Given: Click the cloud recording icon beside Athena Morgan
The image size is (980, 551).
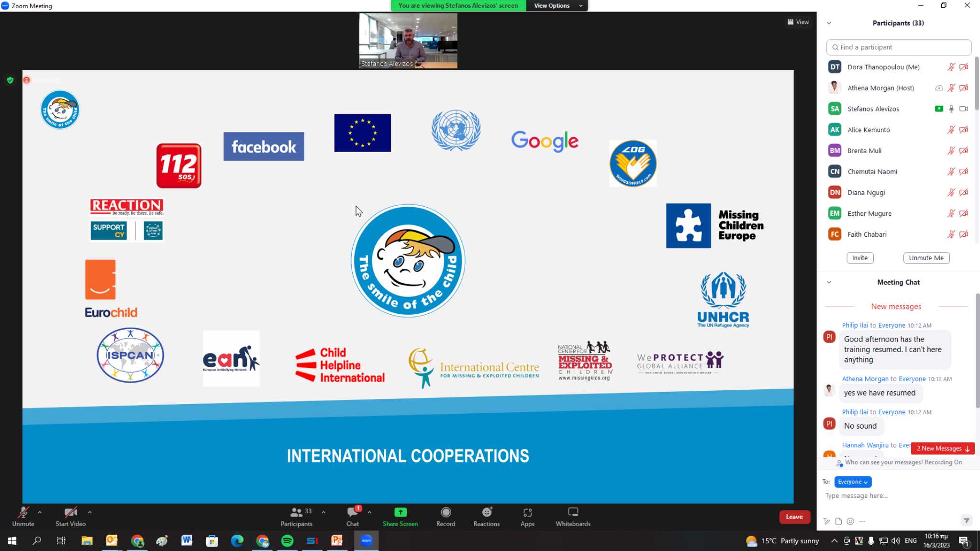Looking at the screenshot, I should coord(939,88).
